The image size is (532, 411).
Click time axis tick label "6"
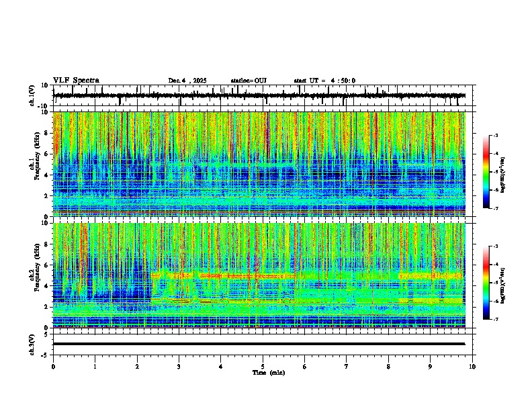click(305, 367)
